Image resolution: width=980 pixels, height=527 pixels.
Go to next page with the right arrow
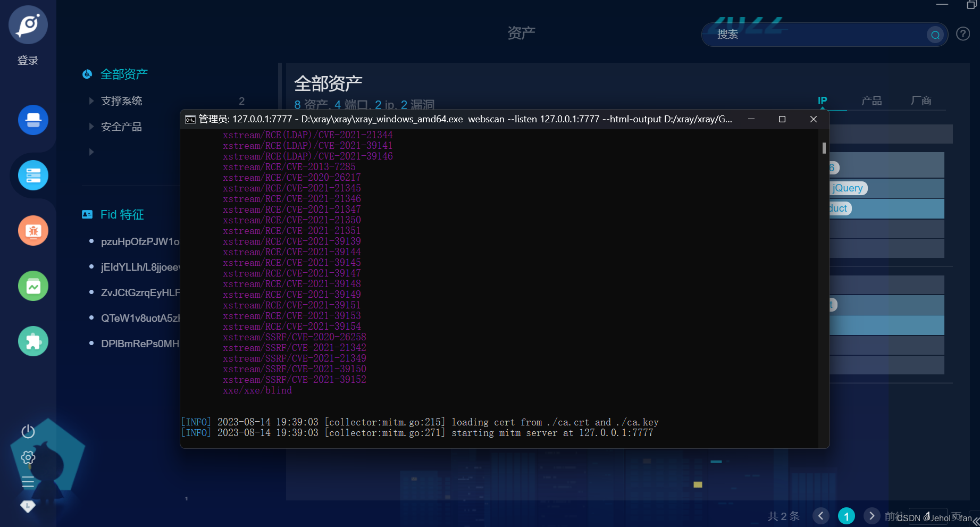[x=872, y=515]
